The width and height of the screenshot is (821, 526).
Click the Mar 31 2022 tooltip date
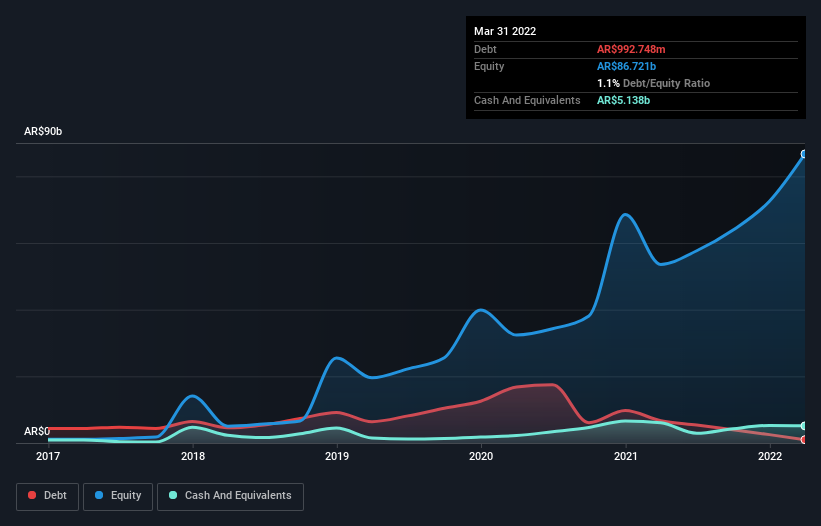tap(505, 31)
